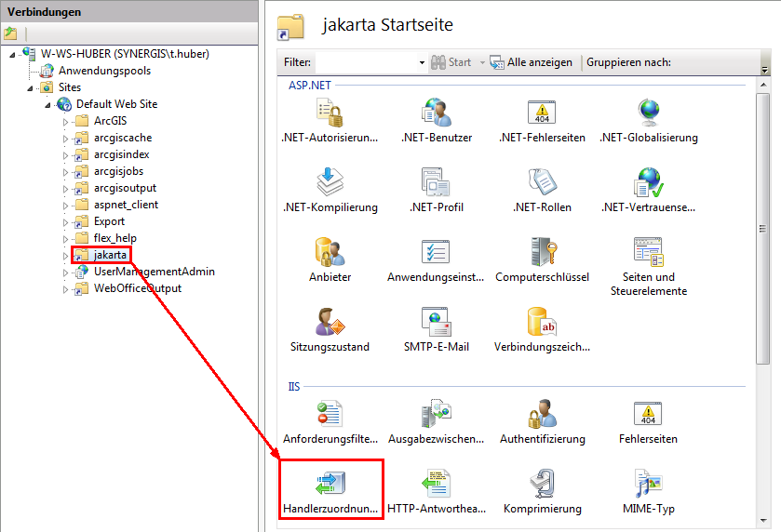Select the Export tree item
Image resolution: width=781 pixels, height=532 pixels.
click(109, 221)
